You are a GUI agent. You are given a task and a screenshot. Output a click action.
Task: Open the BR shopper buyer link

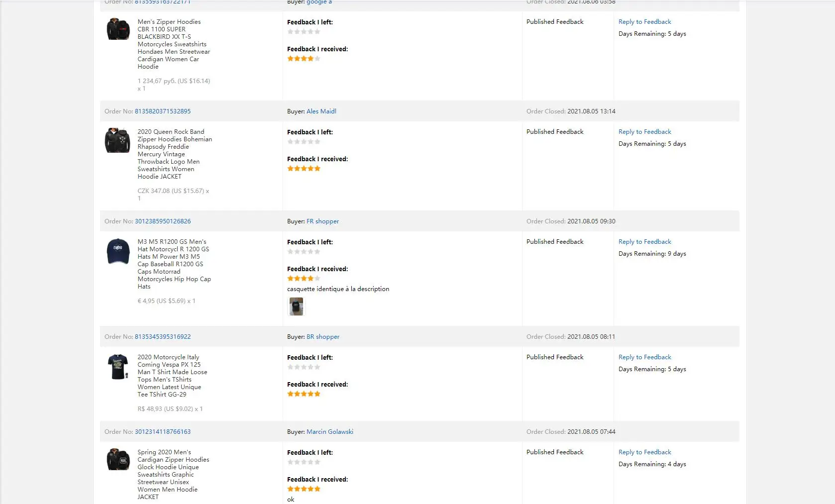pyautogui.click(x=323, y=337)
